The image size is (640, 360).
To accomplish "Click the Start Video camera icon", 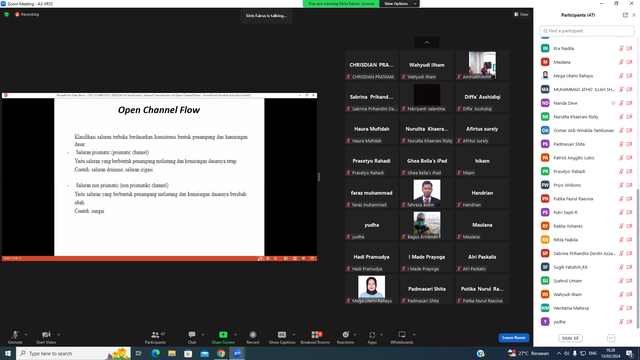I will coord(46,335).
